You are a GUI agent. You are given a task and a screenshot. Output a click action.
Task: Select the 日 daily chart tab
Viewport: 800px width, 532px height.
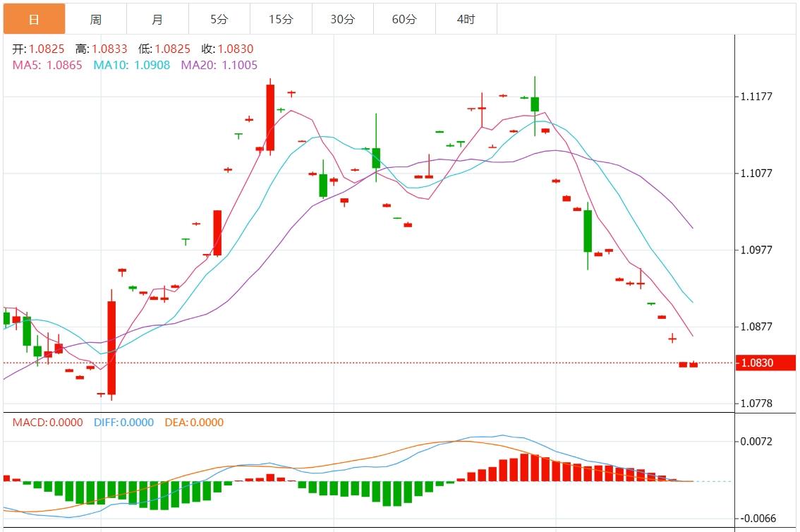[x=34, y=19]
